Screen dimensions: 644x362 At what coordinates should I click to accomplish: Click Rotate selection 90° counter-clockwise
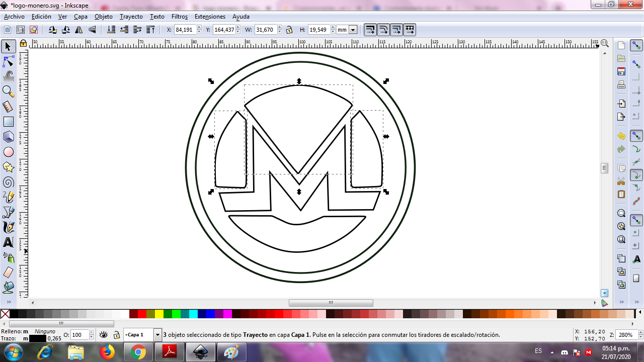point(53,30)
